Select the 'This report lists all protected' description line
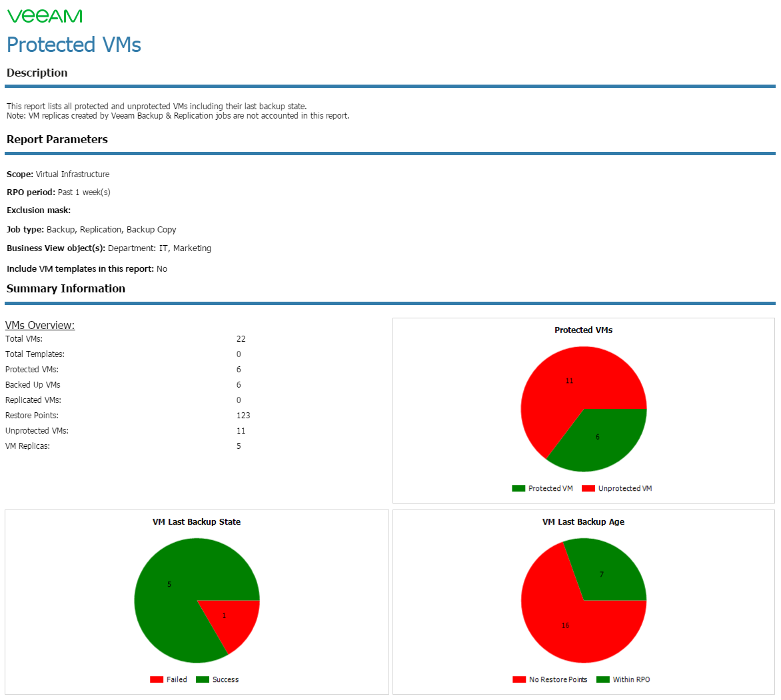Viewport: 781px width, 700px height. point(157,106)
